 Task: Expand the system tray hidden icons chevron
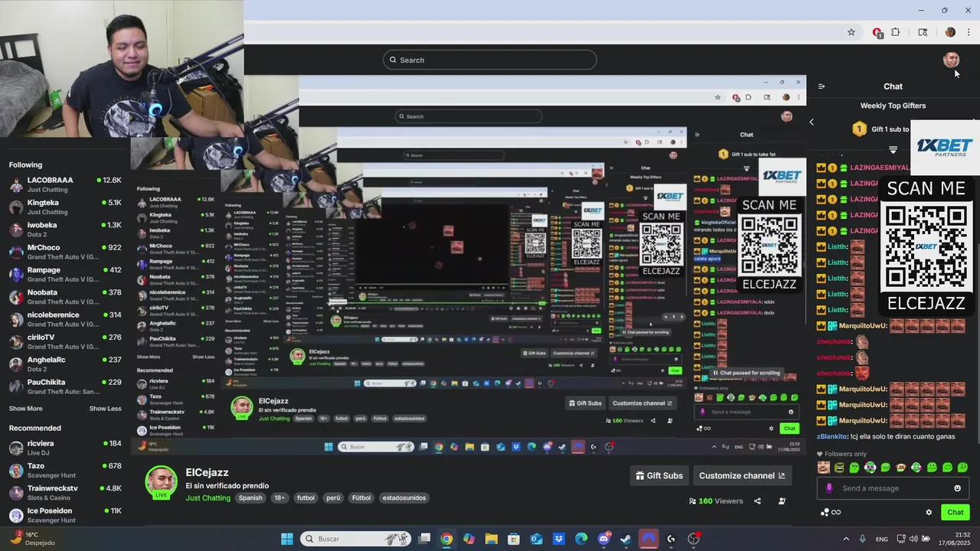[846, 539]
